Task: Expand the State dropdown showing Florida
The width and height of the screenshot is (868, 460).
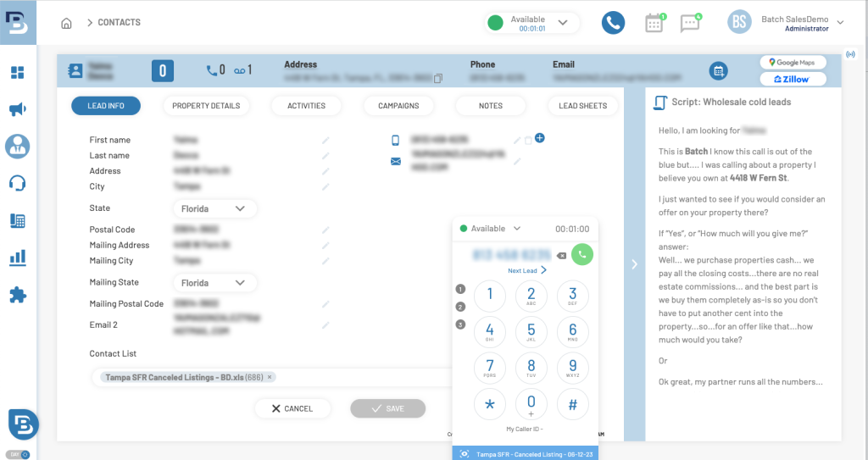Action: coord(214,208)
